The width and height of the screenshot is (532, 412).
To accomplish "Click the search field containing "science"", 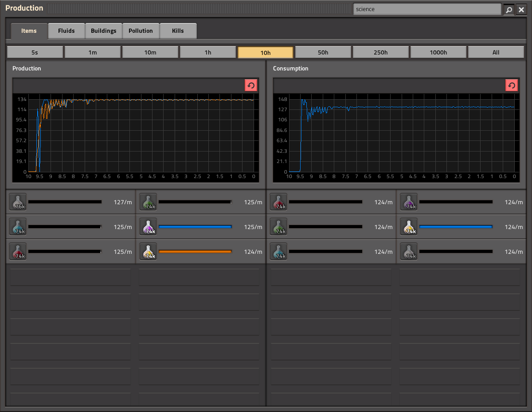I will (427, 9).
